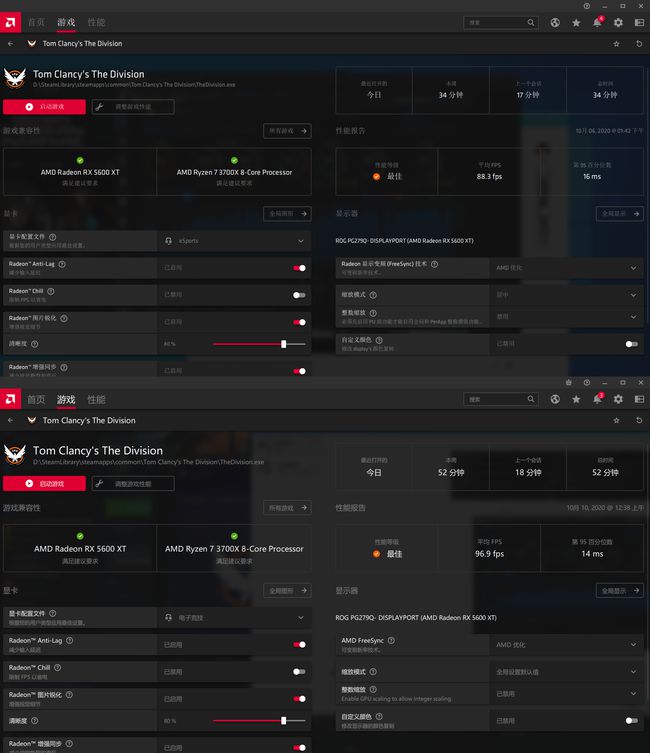The width and height of the screenshot is (650, 753).
Task: Click all games arrow button in upper window
Action: 287,131
